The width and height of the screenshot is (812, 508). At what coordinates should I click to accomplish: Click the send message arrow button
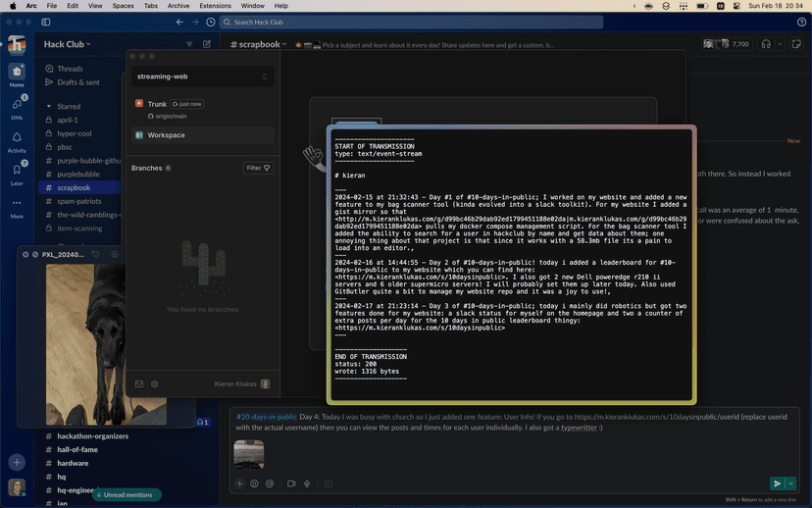776,483
